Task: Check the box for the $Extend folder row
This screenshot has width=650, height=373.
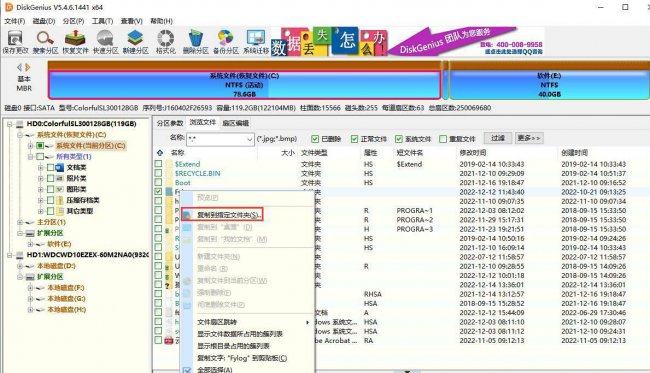Action: (158, 164)
